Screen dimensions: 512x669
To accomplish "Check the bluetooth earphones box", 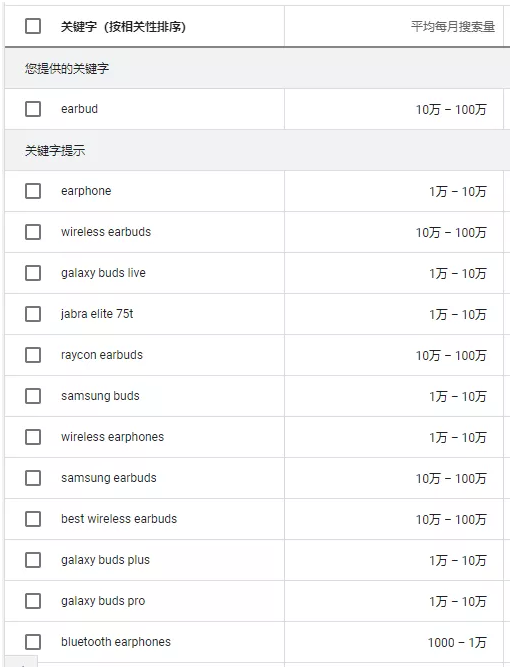I will [33, 641].
